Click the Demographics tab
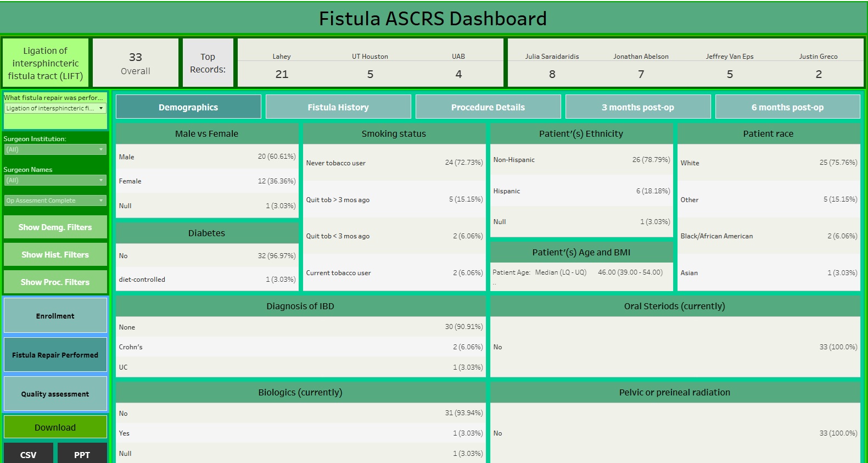 tap(188, 107)
